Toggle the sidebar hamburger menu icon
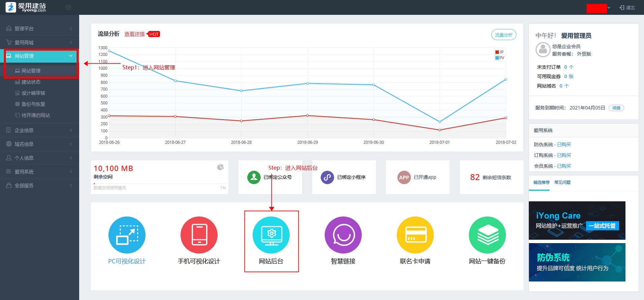The height and width of the screenshot is (300, 644). tap(68, 7)
